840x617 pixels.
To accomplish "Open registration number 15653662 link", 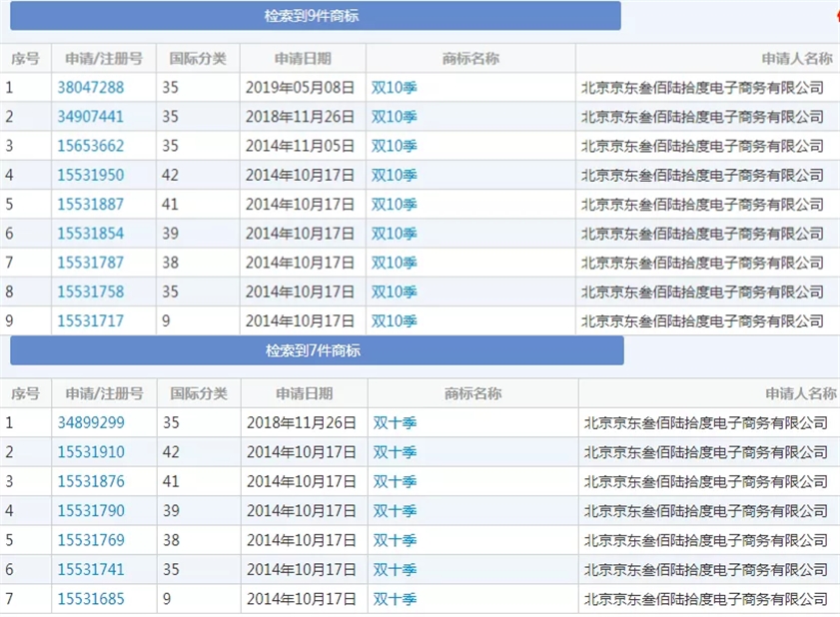I will (91, 146).
